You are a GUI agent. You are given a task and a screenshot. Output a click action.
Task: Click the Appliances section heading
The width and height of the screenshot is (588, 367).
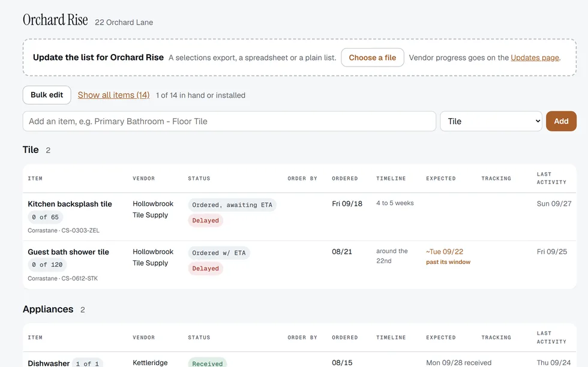48,309
